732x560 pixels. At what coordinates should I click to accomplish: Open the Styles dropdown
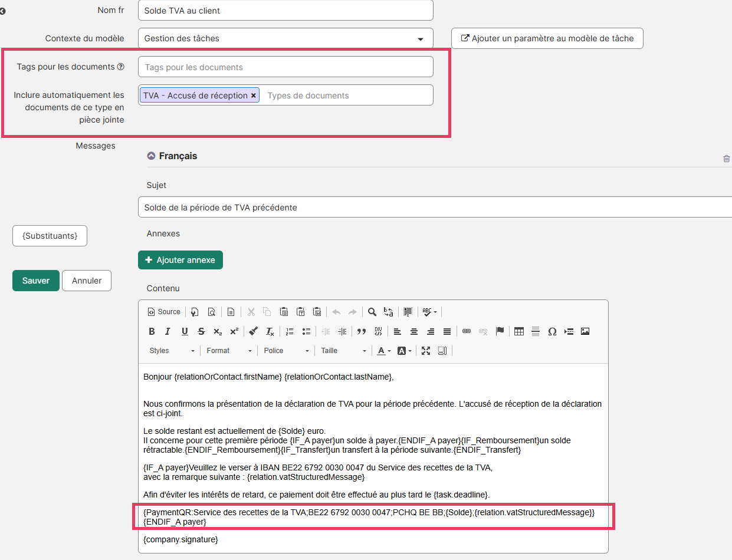[x=172, y=351]
